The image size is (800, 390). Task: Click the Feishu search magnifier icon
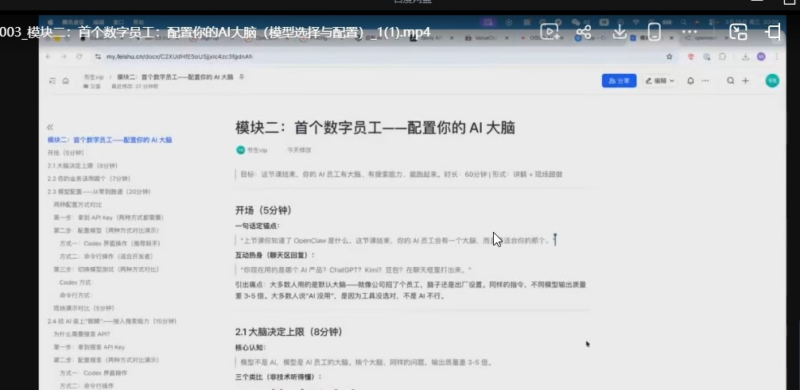coord(731,81)
